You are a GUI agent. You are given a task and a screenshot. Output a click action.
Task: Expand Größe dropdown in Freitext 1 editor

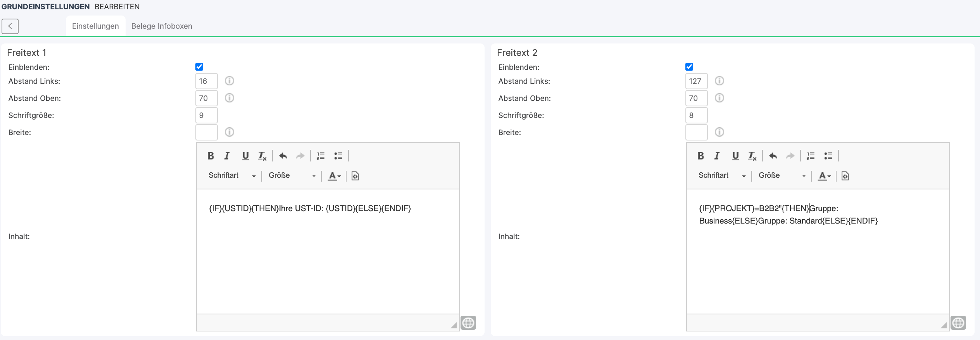(x=292, y=176)
